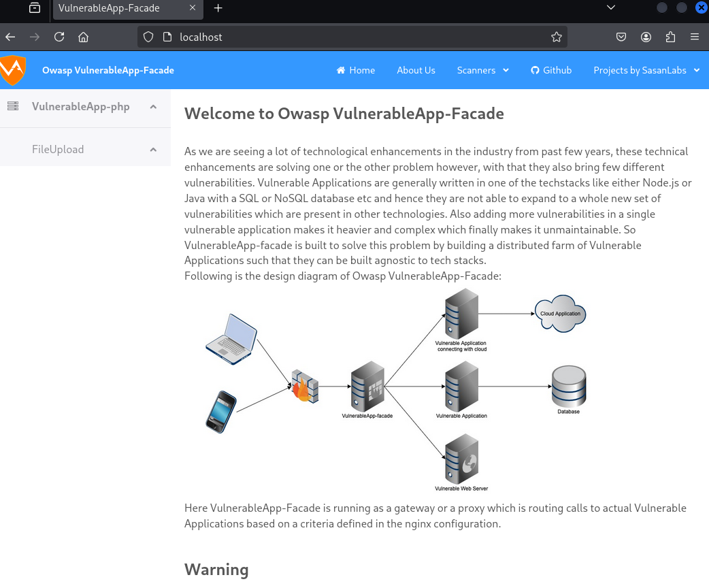
Task: Reload the localhost page
Action: click(59, 37)
